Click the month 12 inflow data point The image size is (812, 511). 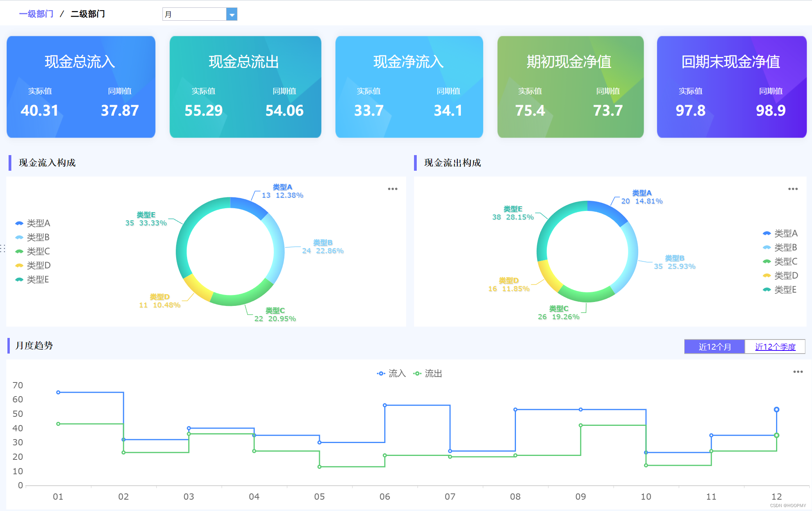[776, 410]
